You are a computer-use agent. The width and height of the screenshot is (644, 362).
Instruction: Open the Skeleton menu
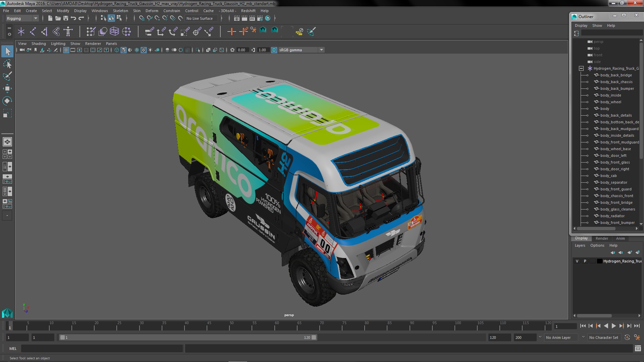click(x=120, y=11)
